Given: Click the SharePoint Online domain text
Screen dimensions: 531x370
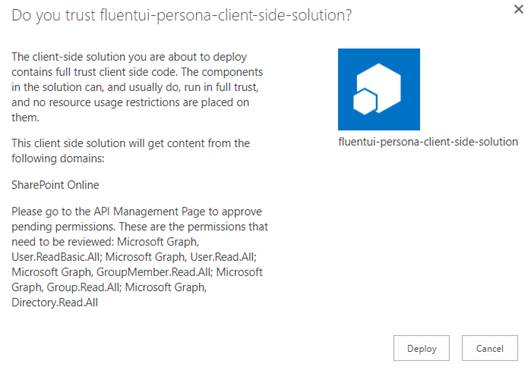Looking at the screenshot, I should click(55, 185).
